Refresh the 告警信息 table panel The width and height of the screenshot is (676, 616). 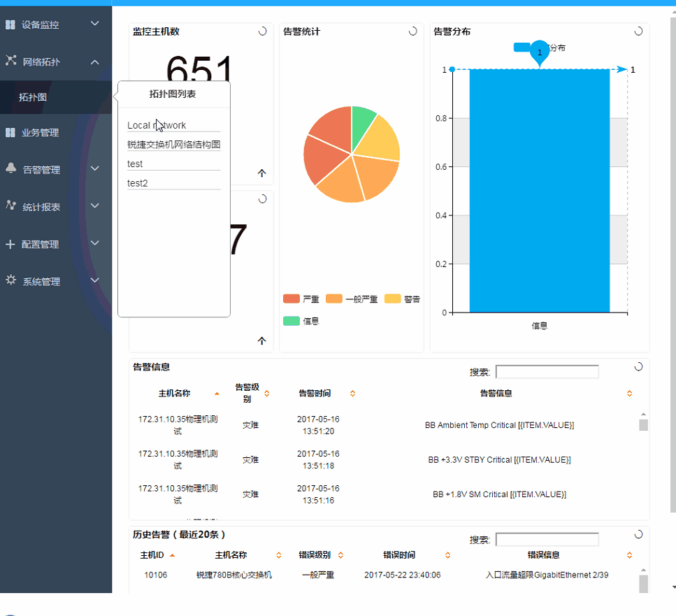pos(638,367)
